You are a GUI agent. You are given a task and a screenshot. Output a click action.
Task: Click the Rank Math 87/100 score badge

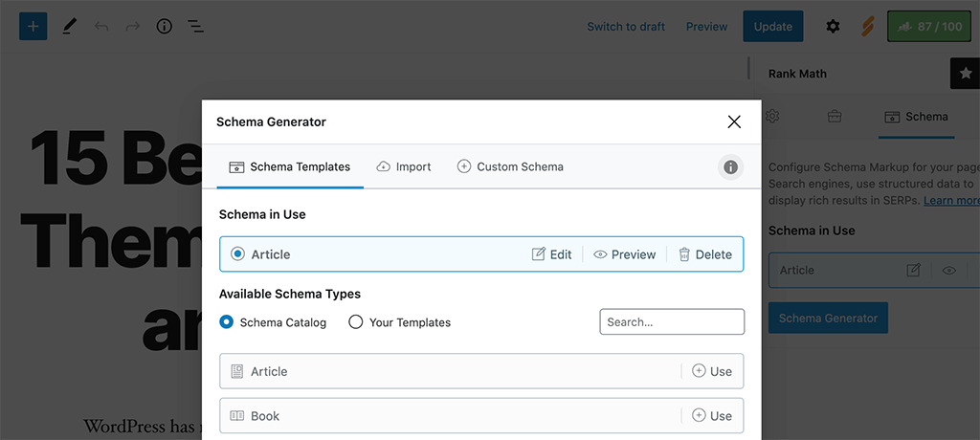[927, 26]
